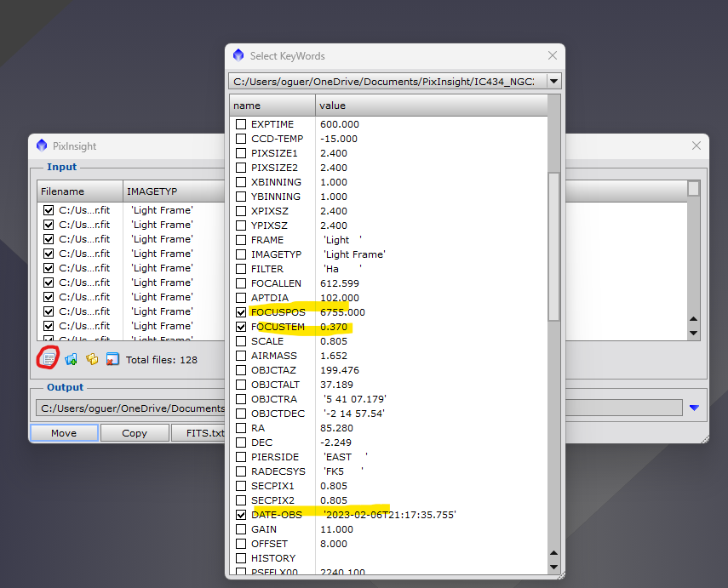Viewport: 728px width, 588px height.
Task: Click the remove files icon with red X
Action: tap(112, 359)
